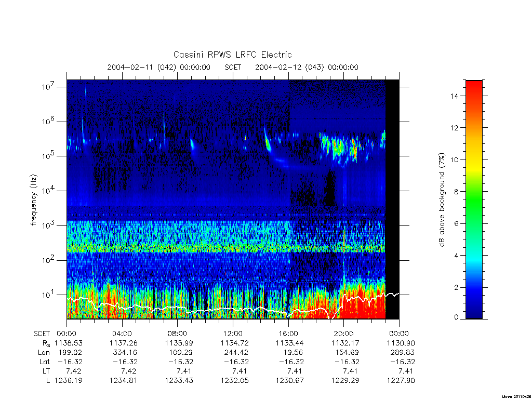Click the black data gap at the plot's right end
Image resolution: width=532 pixels, height=399 pixels.
392,199
